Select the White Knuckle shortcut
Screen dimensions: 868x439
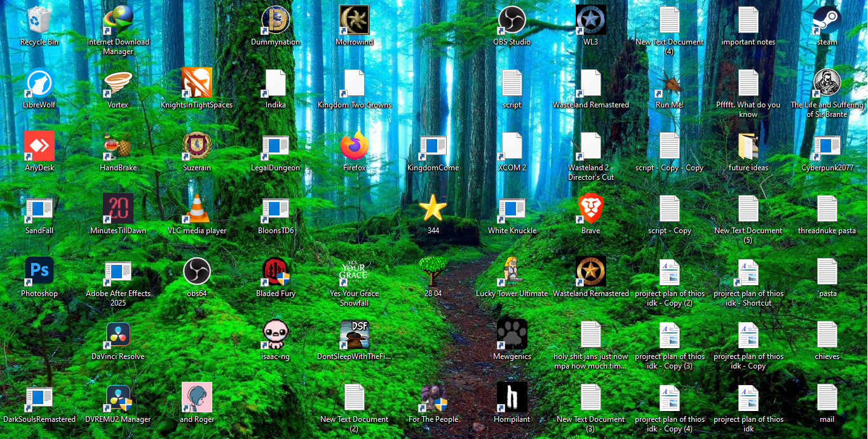coord(512,208)
